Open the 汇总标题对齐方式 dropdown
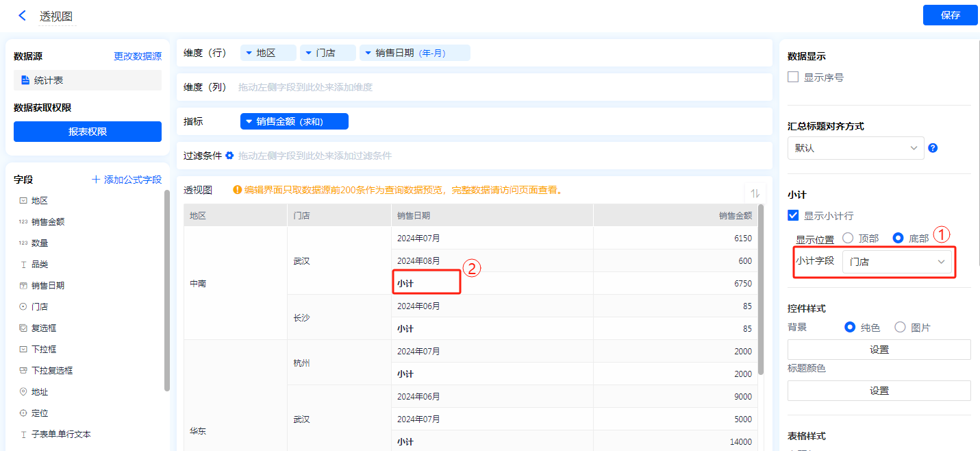Viewport: 980px width, 451px height. 855,148
